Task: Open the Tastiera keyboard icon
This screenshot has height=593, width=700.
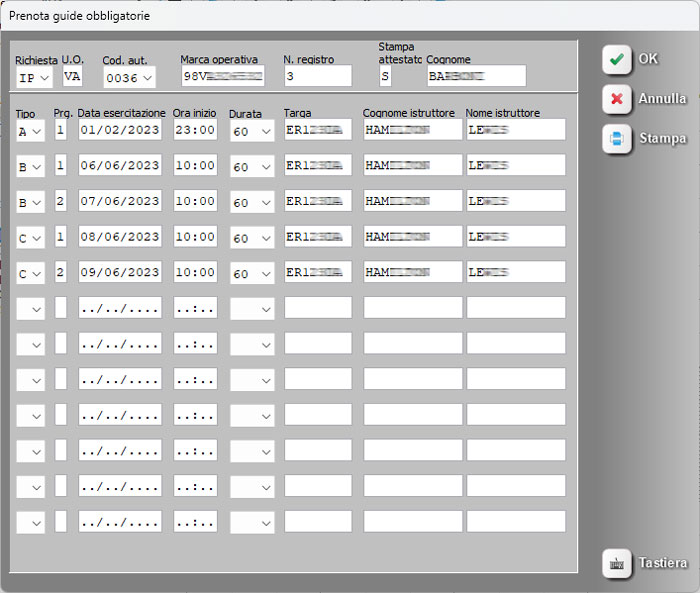Action: tap(617, 564)
